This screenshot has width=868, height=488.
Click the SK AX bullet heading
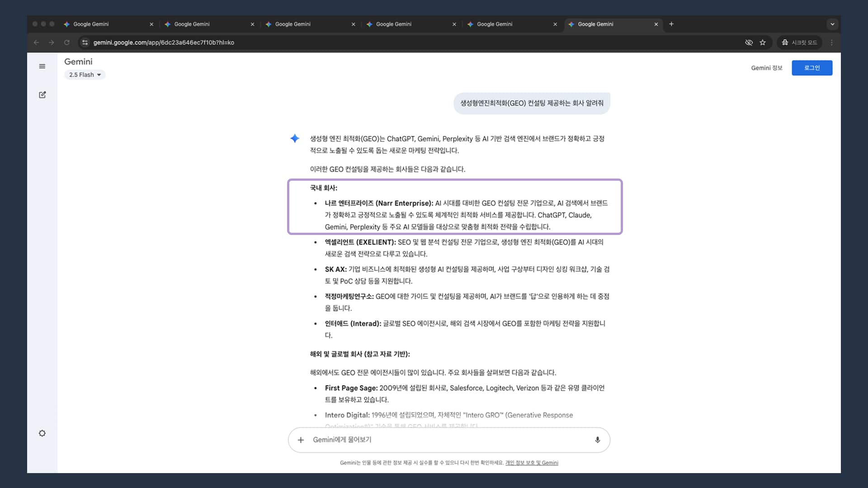pyautogui.click(x=335, y=269)
